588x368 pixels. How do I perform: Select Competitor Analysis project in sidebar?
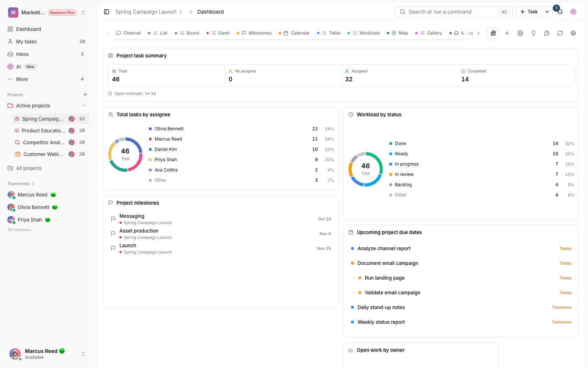(x=50, y=142)
